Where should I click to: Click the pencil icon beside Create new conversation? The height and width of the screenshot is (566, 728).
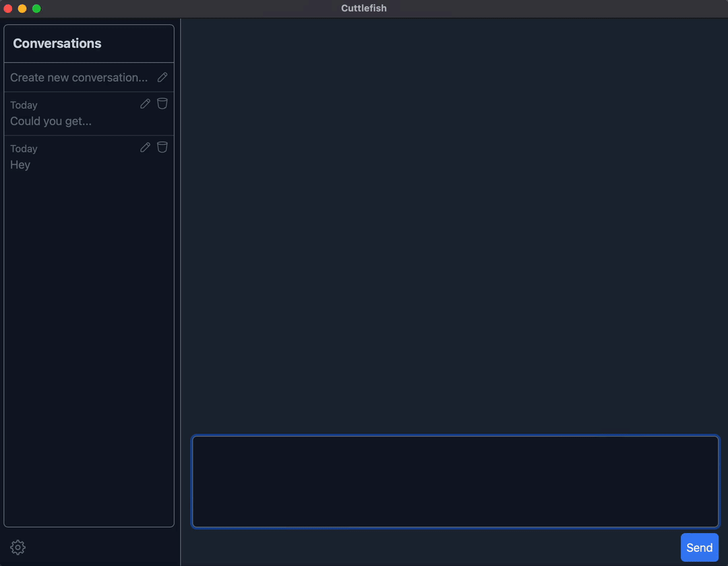coord(162,77)
